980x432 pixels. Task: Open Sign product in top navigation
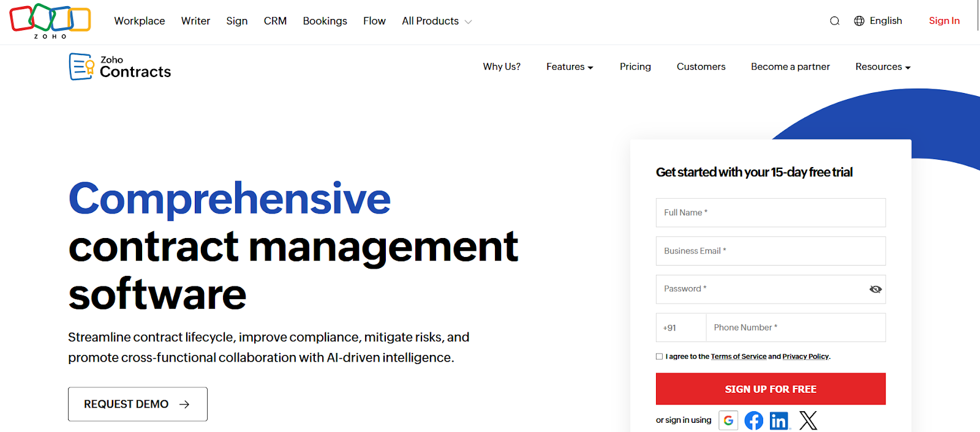pyautogui.click(x=237, y=21)
